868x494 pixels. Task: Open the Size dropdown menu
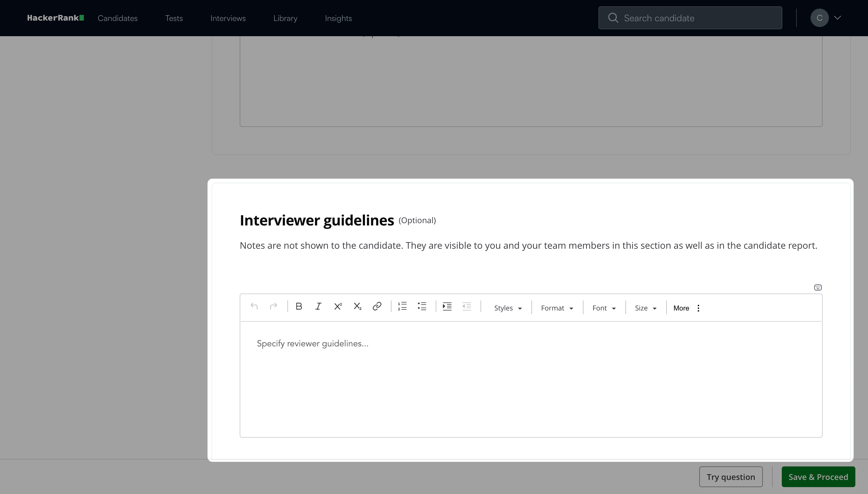[x=645, y=308]
